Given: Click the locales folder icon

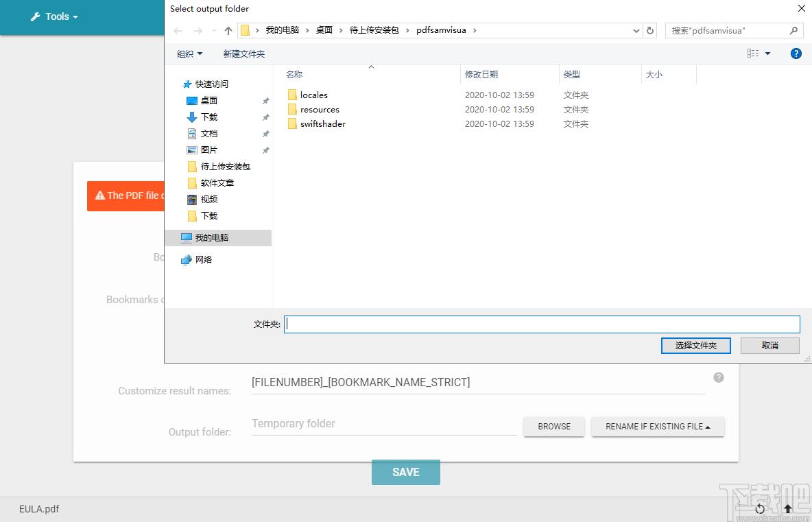Looking at the screenshot, I should (x=292, y=95).
